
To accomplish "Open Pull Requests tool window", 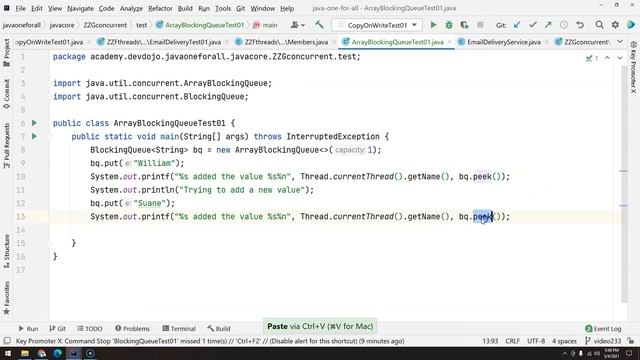I will [7, 146].
